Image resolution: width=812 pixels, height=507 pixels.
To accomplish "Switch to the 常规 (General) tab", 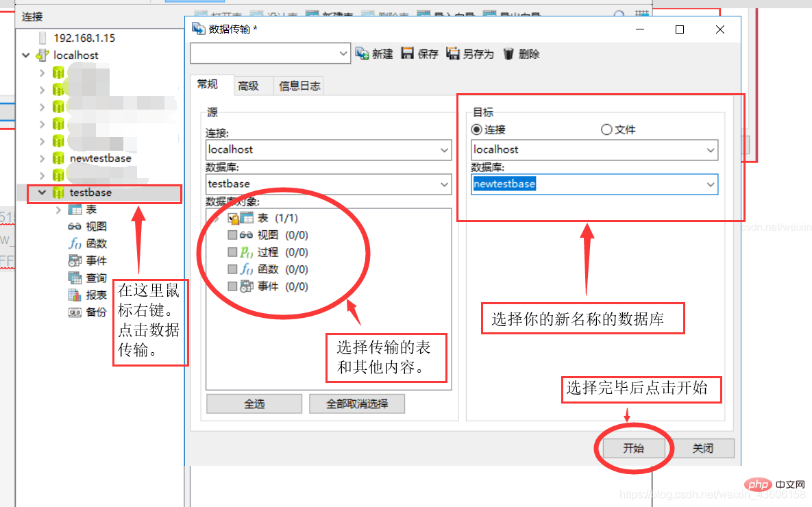I will (208, 84).
